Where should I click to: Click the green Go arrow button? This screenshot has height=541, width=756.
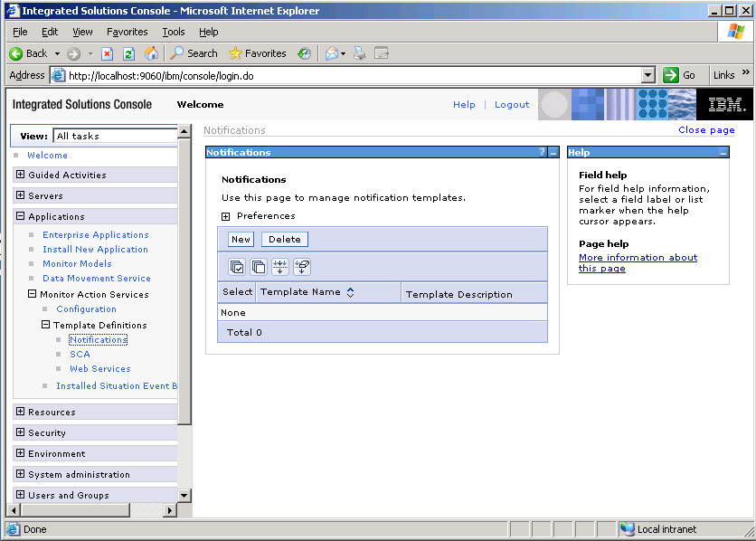671,75
